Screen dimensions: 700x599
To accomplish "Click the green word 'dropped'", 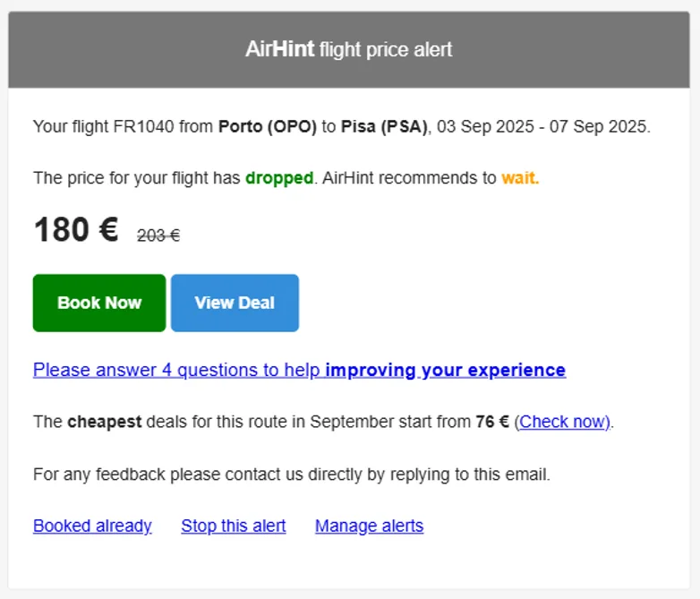I will click(x=279, y=177).
